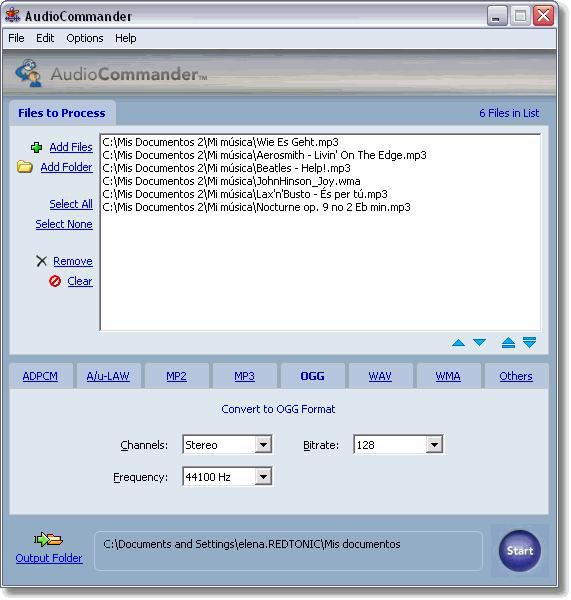This screenshot has width=571, height=600.
Task: Click the Output Folder link
Action: (x=49, y=558)
